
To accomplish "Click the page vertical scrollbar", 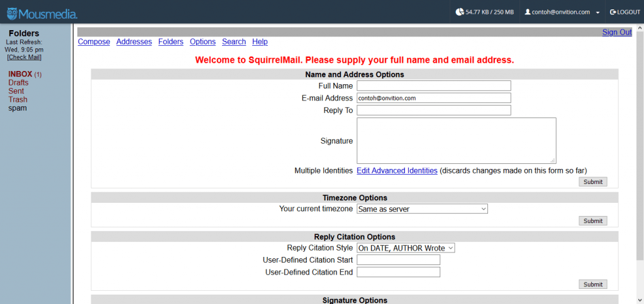I will tap(640, 146).
